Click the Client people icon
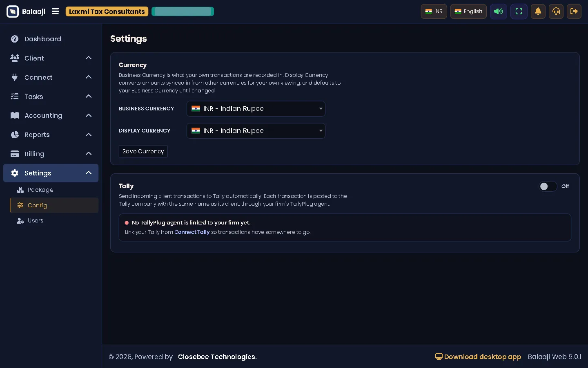The width and height of the screenshot is (588, 368). point(15,58)
